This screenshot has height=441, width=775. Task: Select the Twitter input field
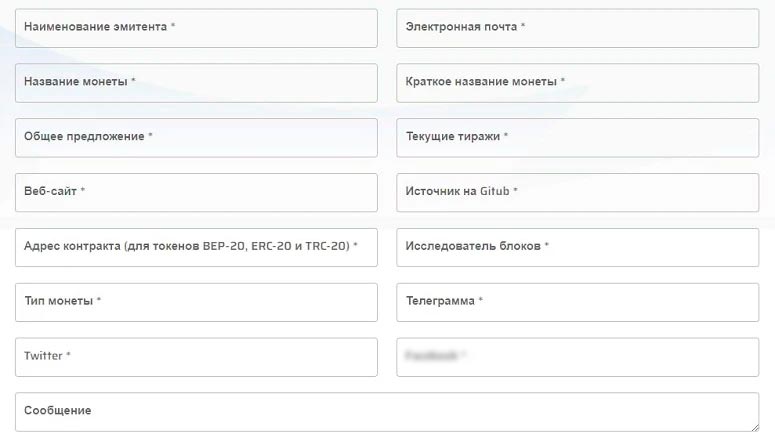[x=196, y=357]
